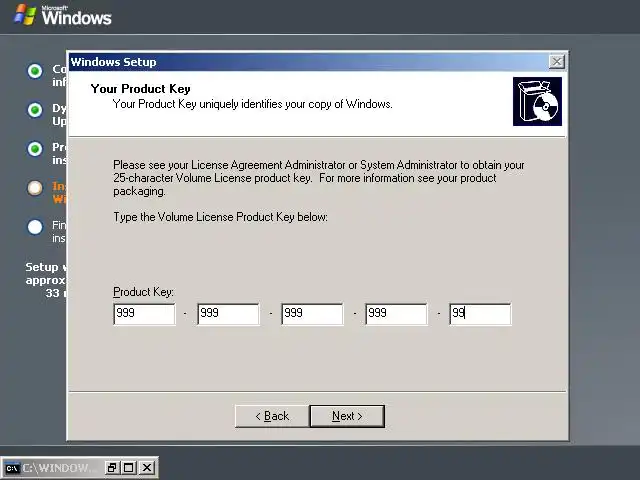This screenshot has height=480, width=640.
Task: Click the Product Key label
Action: point(143,292)
